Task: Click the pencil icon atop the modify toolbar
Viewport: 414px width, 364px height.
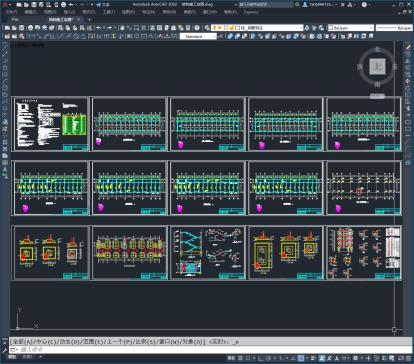Action: pos(408,47)
